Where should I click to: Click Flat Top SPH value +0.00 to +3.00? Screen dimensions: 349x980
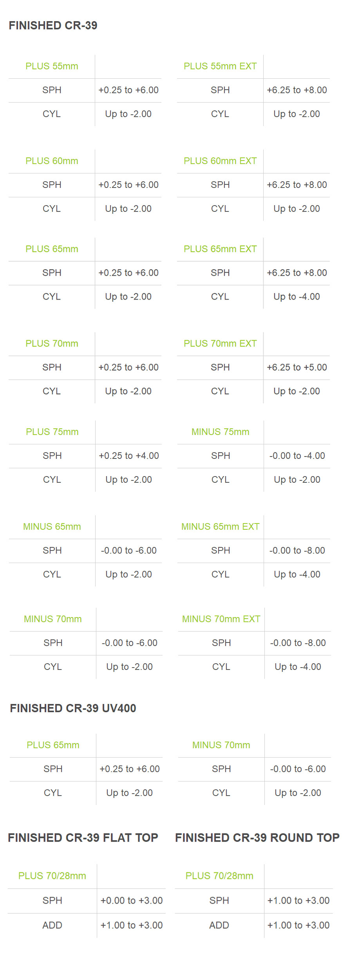click(132, 901)
